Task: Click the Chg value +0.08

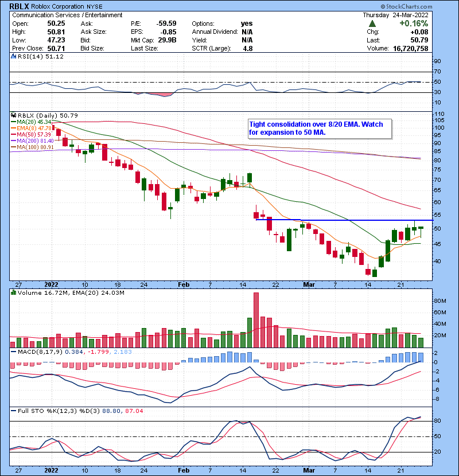Action: click(419, 32)
